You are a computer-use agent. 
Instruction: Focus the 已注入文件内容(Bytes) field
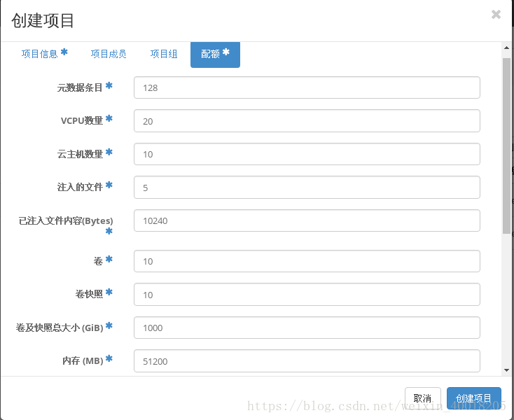coord(307,220)
